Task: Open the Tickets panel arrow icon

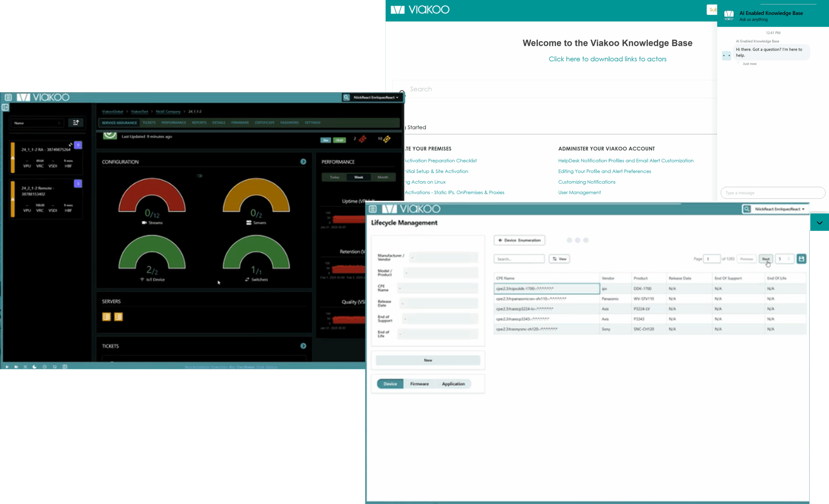Action: tap(303, 346)
